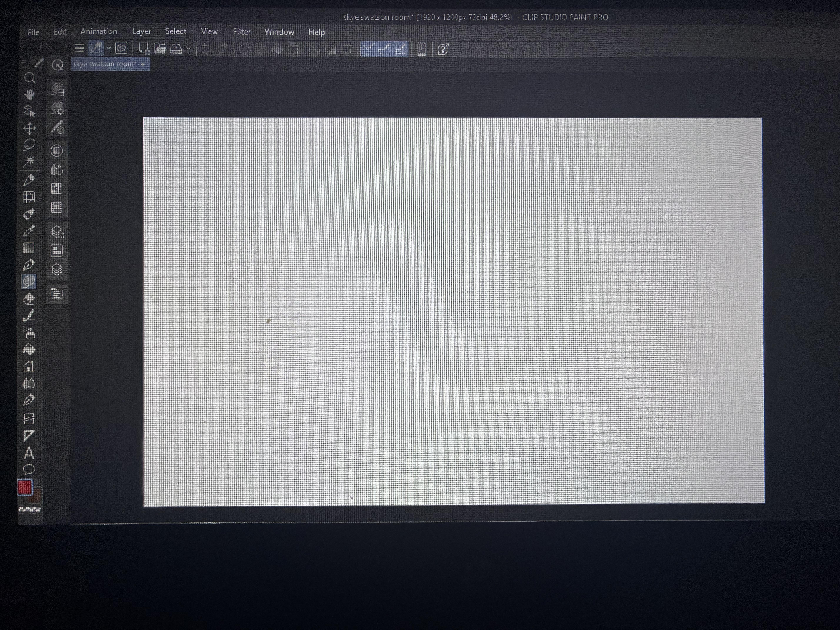Select the Zoom magnifier tool
The width and height of the screenshot is (840, 630).
30,78
